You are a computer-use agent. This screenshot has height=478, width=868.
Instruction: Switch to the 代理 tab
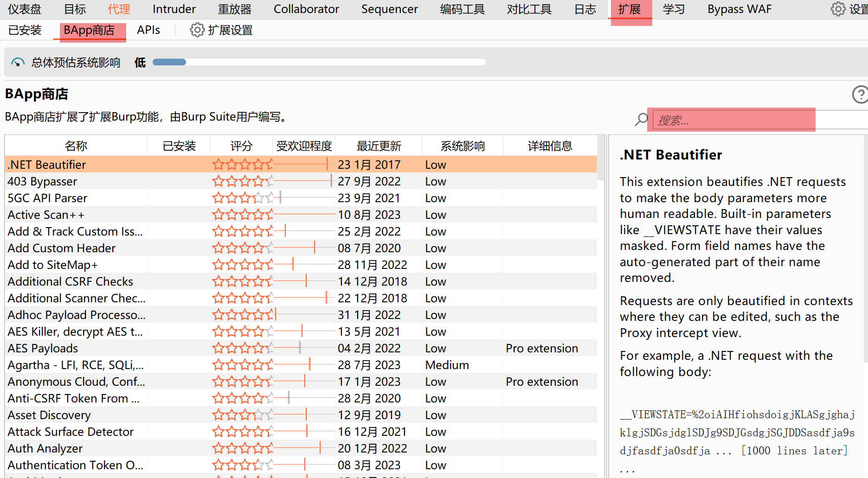click(x=119, y=9)
